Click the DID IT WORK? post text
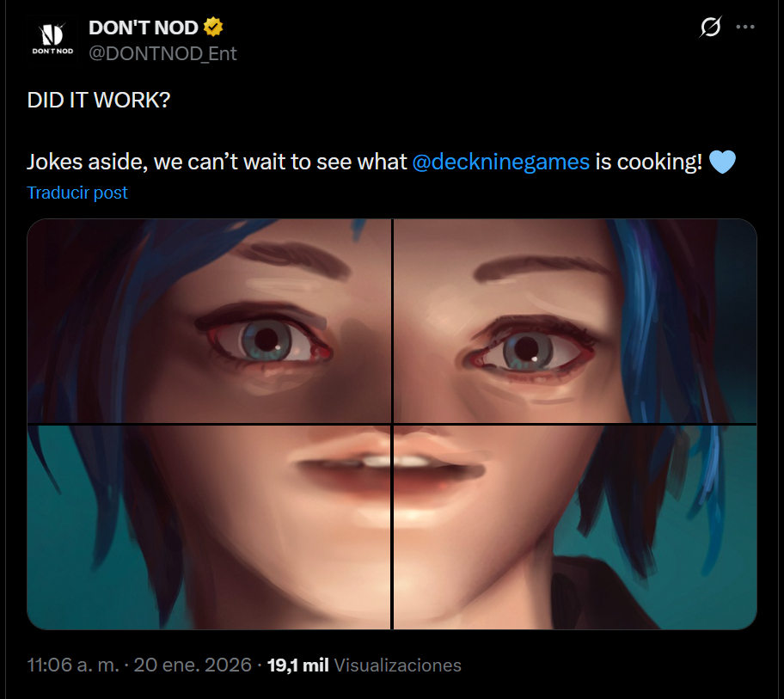784x699 pixels. 99,100
